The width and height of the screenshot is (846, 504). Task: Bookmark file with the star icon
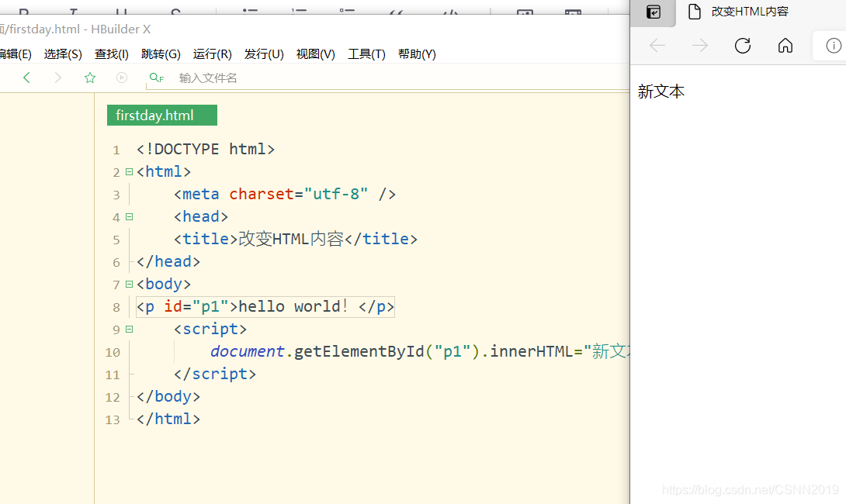pyautogui.click(x=90, y=78)
